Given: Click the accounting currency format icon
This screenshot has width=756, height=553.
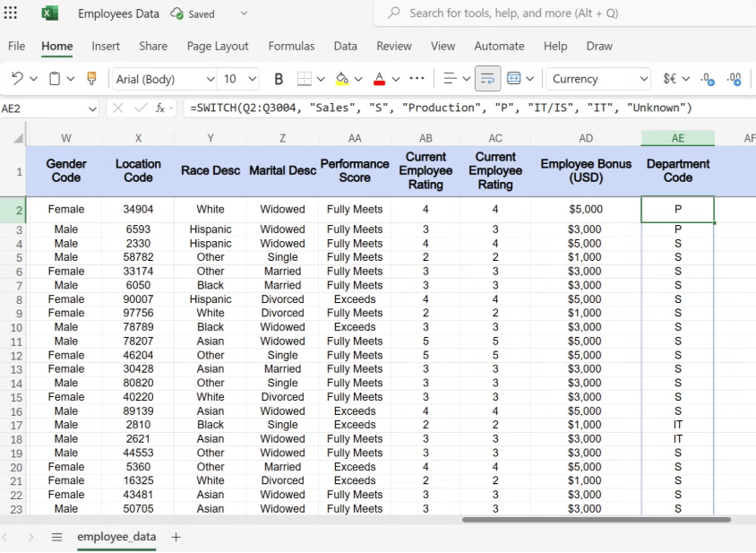Looking at the screenshot, I should tap(670, 79).
